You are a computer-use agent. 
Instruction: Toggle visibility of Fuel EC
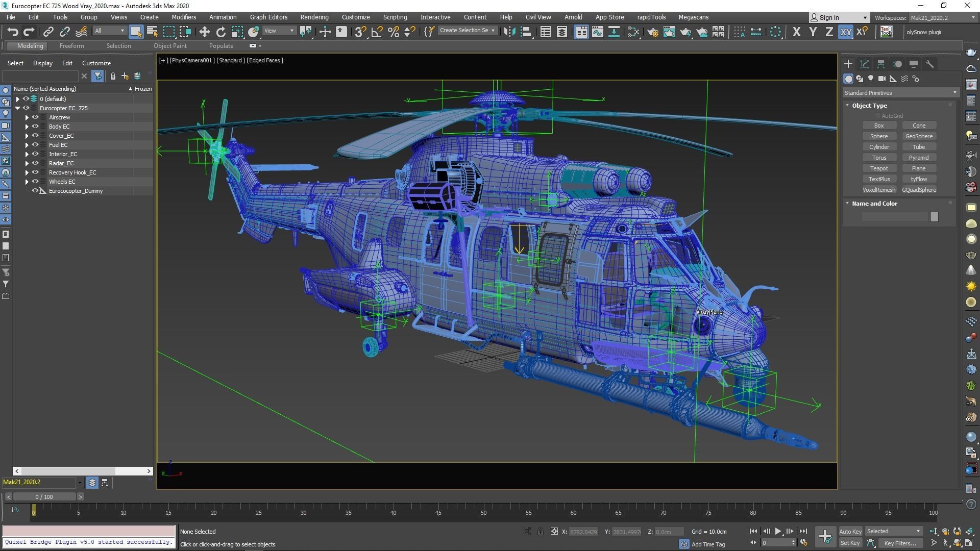(x=35, y=145)
